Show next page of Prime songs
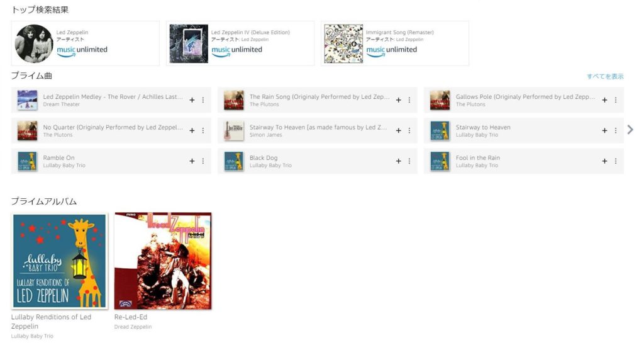This screenshot has height=345, width=644. coord(630,130)
